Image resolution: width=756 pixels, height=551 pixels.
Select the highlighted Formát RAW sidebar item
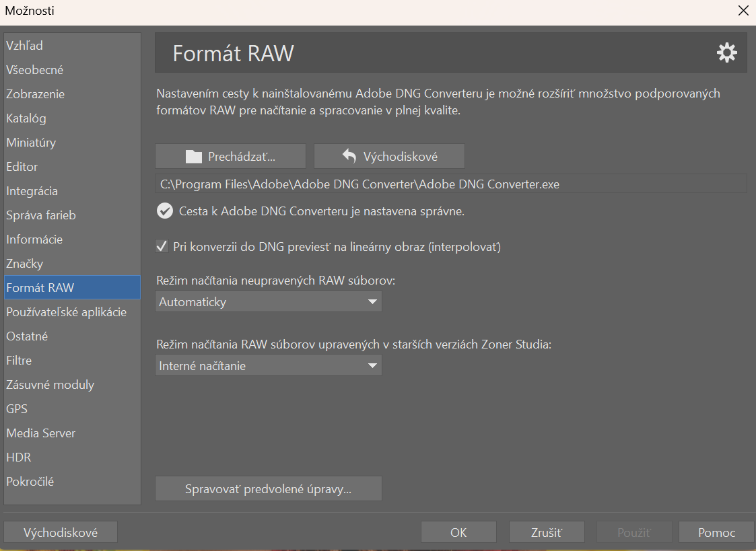[72, 287]
